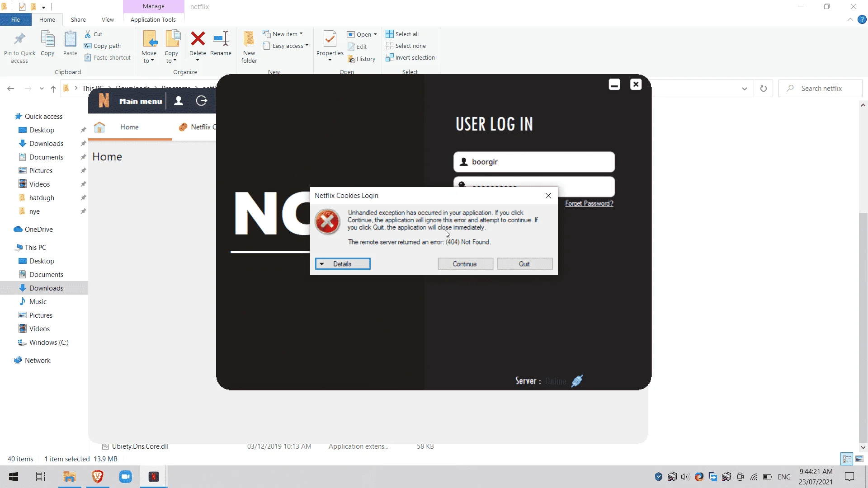Click Continue in the error dialog
This screenshot has height=488, width=868.
coord(465,264)
